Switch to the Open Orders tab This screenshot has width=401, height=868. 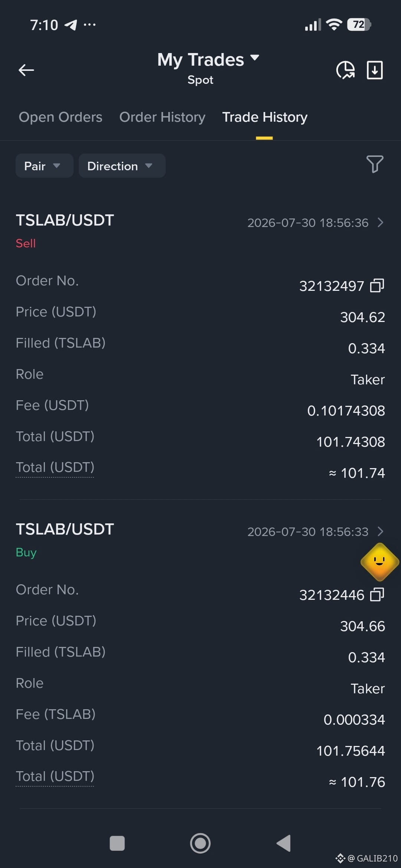coord(61,117)
